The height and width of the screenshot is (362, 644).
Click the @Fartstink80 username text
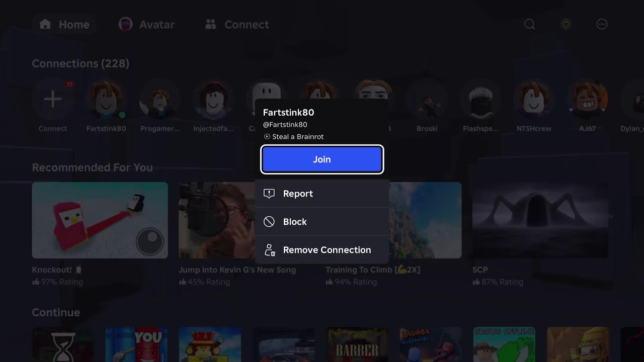tap(285, 125)
